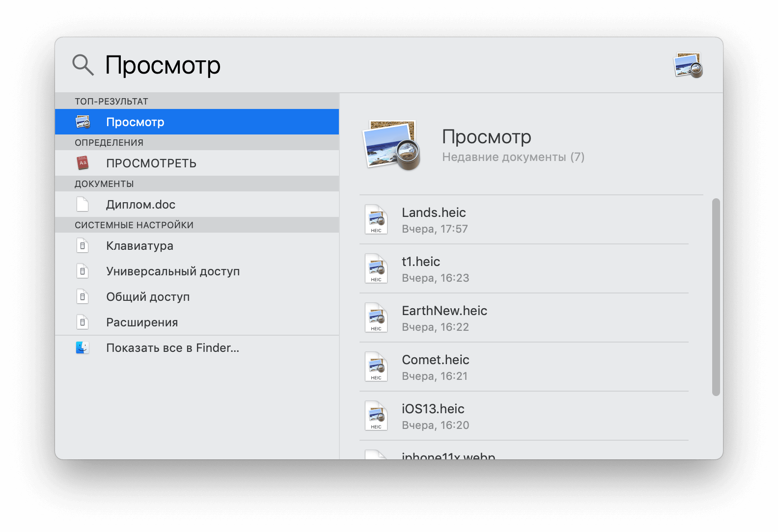Click the dictionary icon beside ПРОСМОТРЕТЬ
778x532 pixels.
tap(83, 163)
